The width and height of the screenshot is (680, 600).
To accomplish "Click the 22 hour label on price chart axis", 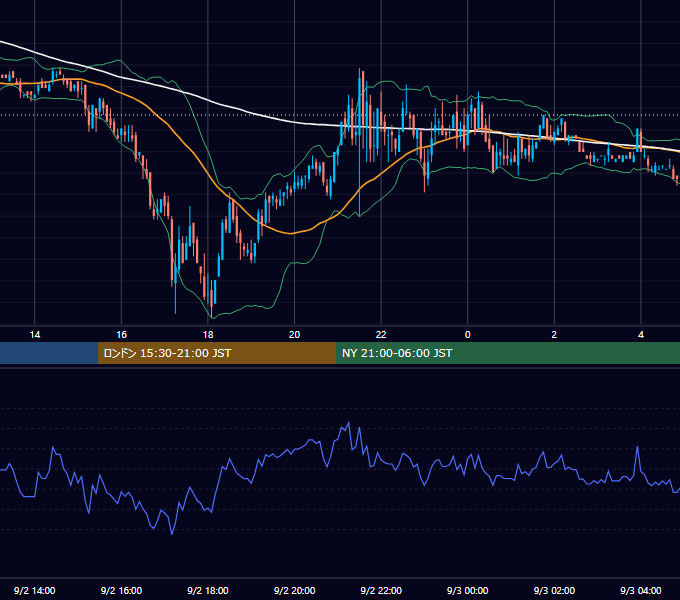I will pyautogui.click(x=381, y=335).
